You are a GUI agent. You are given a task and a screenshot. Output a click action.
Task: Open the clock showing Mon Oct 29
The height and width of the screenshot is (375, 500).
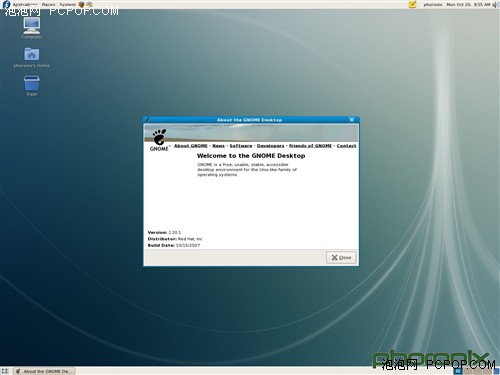click(468, 5)
